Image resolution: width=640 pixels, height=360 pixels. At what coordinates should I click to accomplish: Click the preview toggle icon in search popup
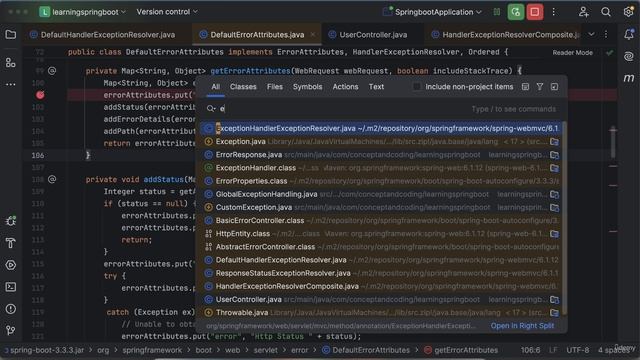(x=525, y=87)
